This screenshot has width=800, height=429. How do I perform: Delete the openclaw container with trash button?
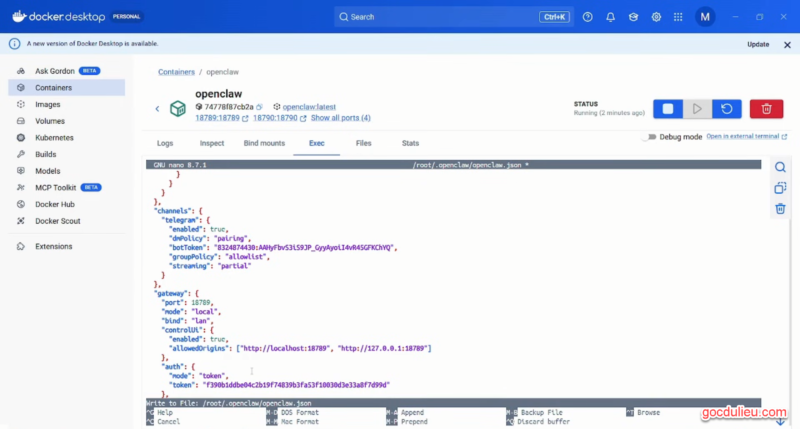[767, 109]
